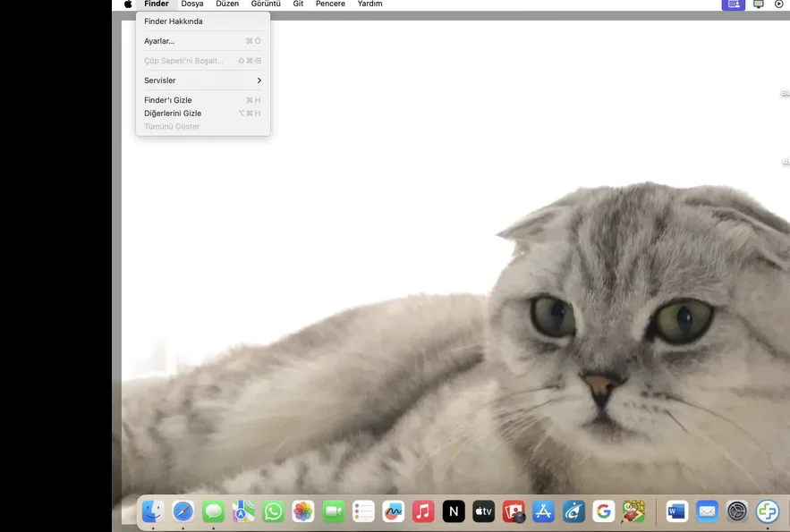Open System Settings from the Dock
790x532 pixels.
point(737,511)
